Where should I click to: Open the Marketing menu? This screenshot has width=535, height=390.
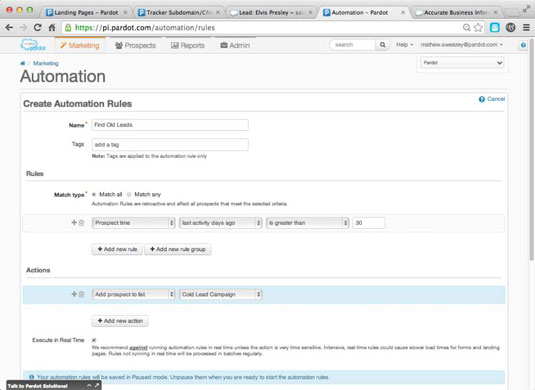(80, 45)
